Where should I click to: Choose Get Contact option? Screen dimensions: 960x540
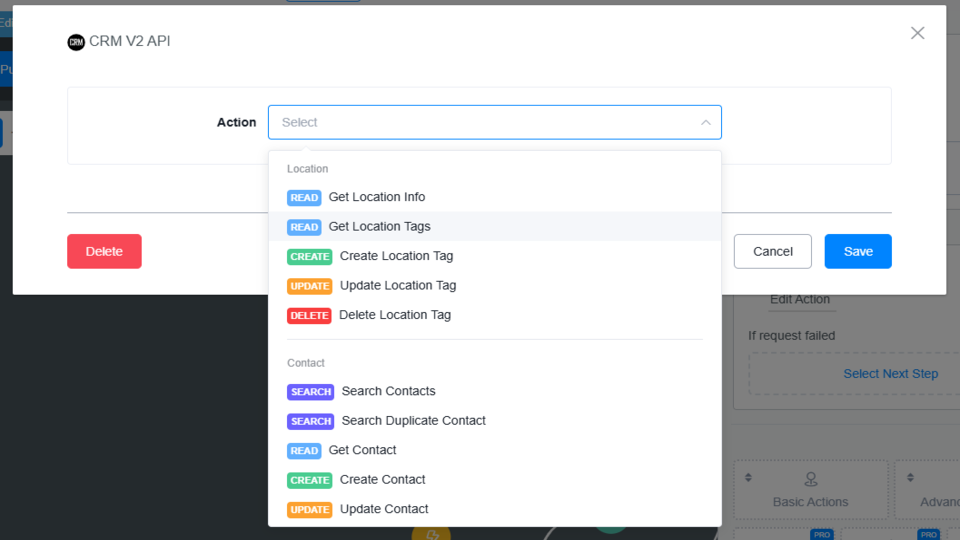495,450
